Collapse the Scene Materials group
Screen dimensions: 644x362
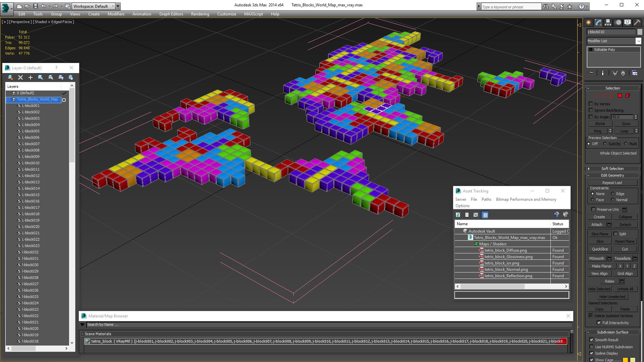83,334
